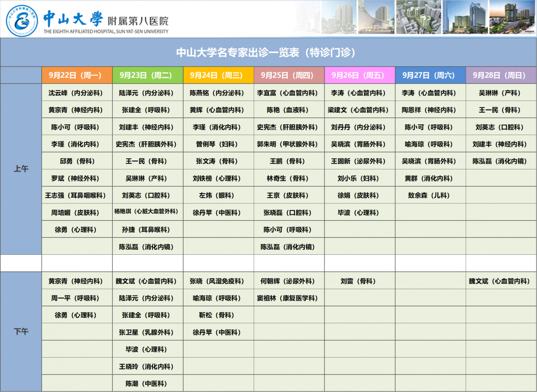The image size is (537, 392).
Task: Select 张文涛（骨科） cell
Action: coord(218,161)
